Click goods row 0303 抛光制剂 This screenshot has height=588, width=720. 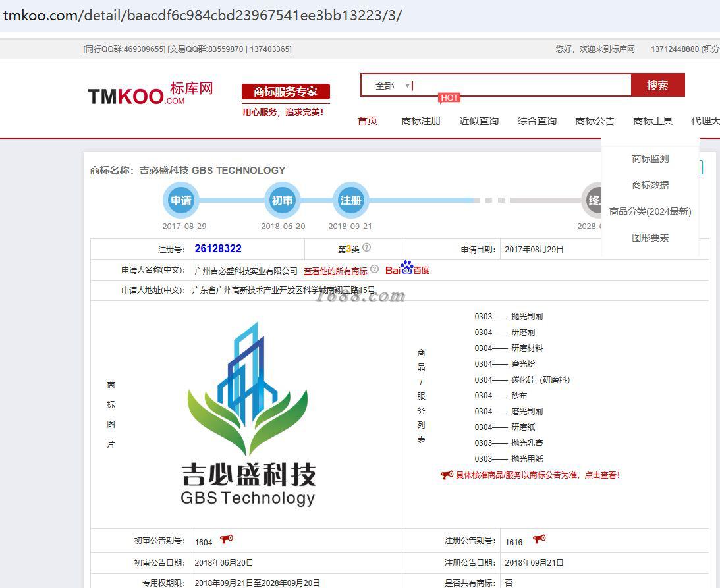509,316
